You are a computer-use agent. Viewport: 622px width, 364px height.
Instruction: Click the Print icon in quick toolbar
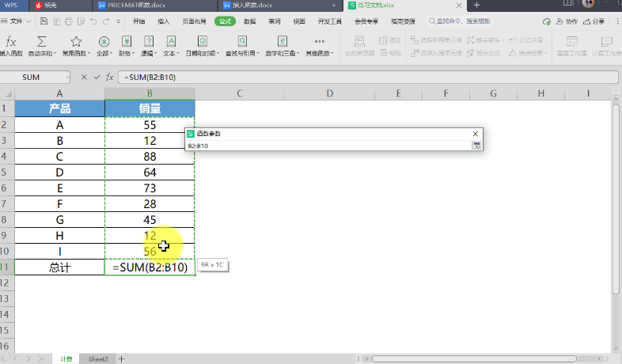pyautogui.click(x=69, y=21)
